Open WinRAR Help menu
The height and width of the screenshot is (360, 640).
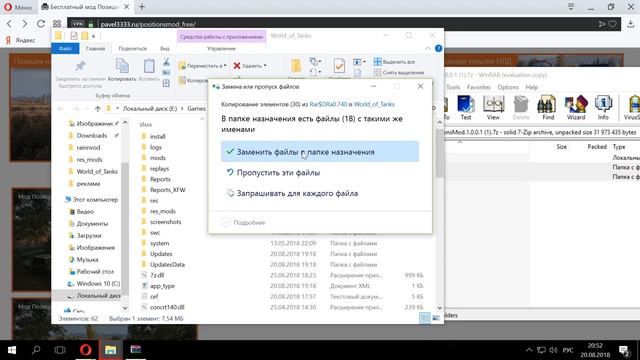coord(531,87)
